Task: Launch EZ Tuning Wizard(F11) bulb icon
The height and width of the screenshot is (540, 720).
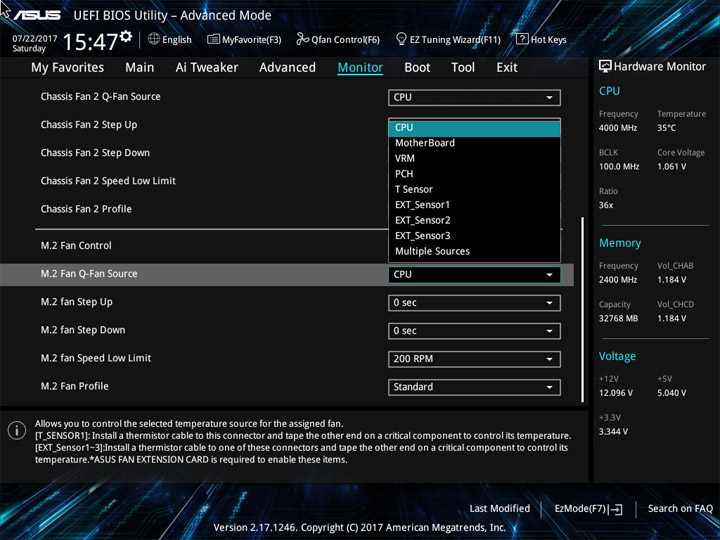Action: 401,39
